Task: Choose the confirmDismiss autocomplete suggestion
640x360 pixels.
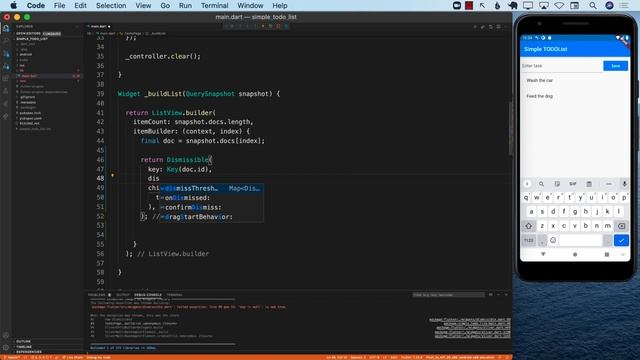Action: [211, 207]
